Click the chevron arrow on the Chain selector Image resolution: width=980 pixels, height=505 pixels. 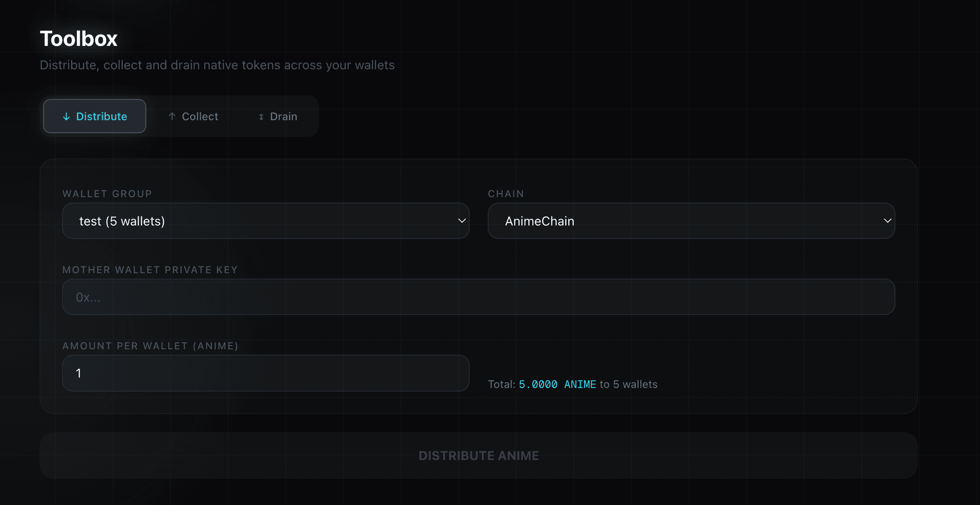click(887, 221)
